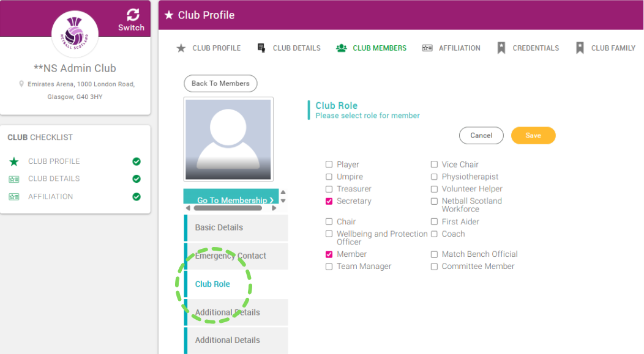Save the selected club roles
This screenshot has width=644, height=354.
[533, 135]
